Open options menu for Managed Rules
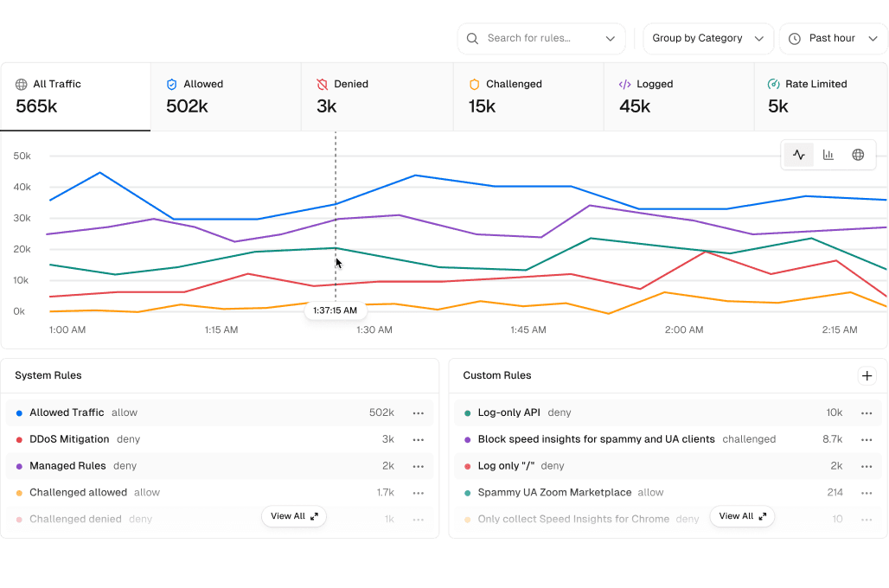889x588 pixels. pyautogui.click(x=419, y=466)
